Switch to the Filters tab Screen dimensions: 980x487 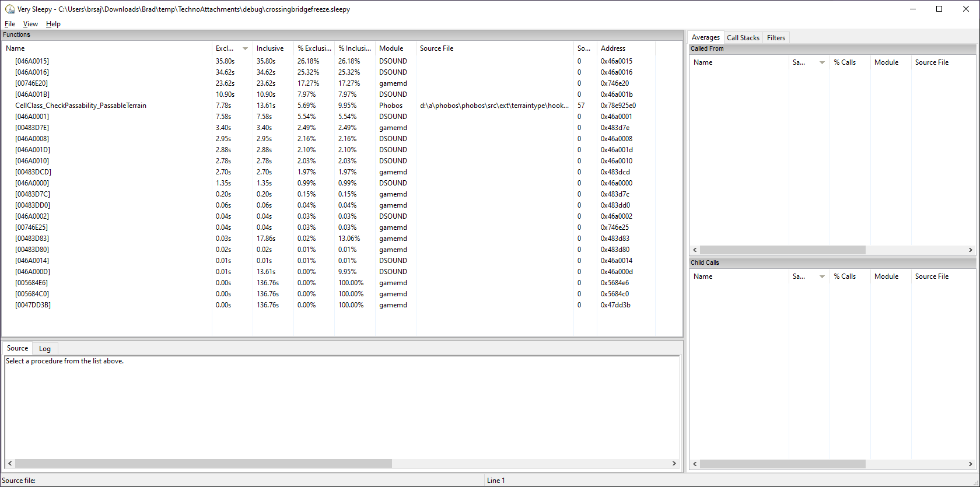coord(776,37)
